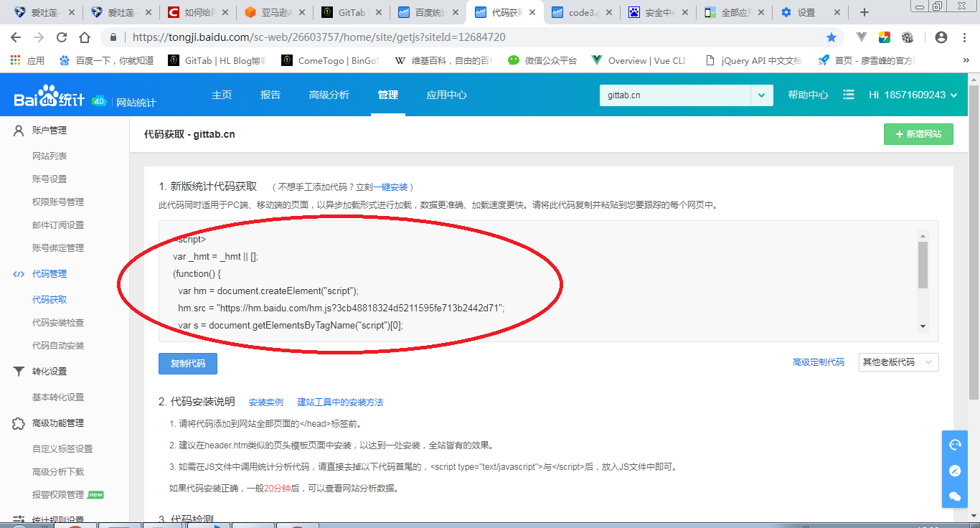This screenshot has width=980, height=528.
Task: Open the Chrome profile avatar icon
Action: point(941,37)
